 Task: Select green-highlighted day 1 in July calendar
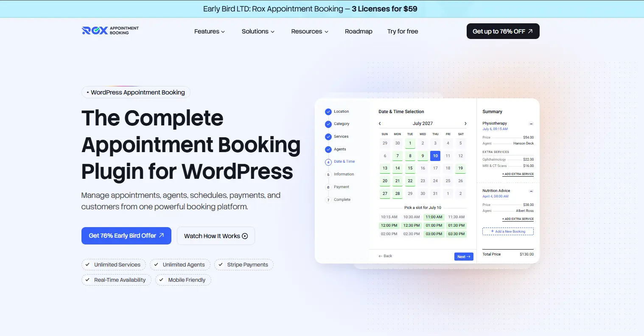coord(410,143)
